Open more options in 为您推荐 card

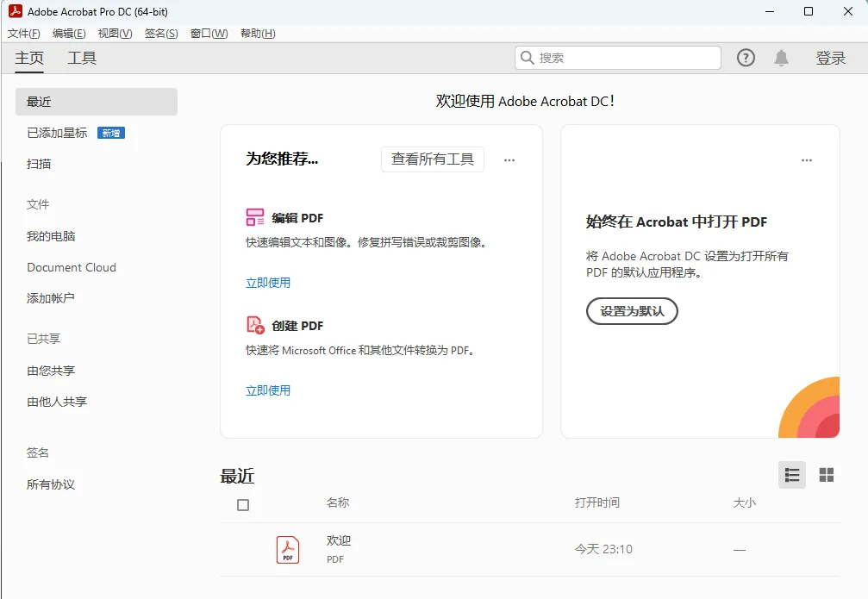tap(509, 160)
